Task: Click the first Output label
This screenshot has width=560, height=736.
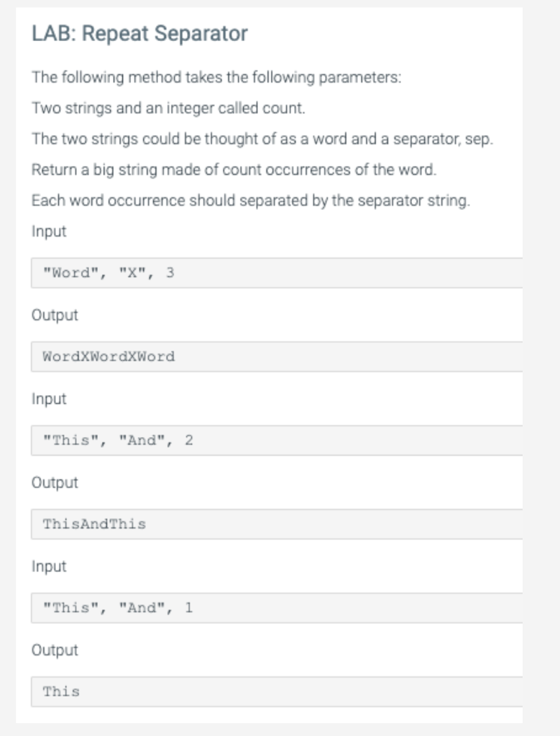Action: [x=55, y=315]
